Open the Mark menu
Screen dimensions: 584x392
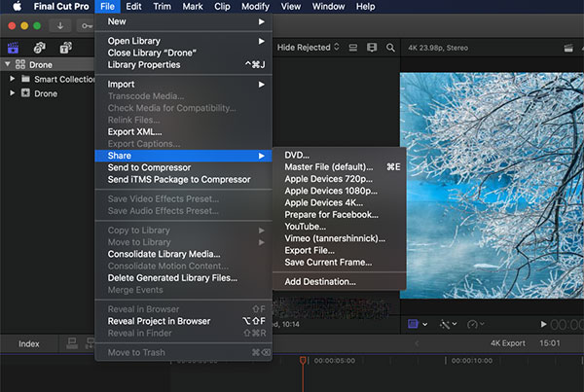(193, 7)
